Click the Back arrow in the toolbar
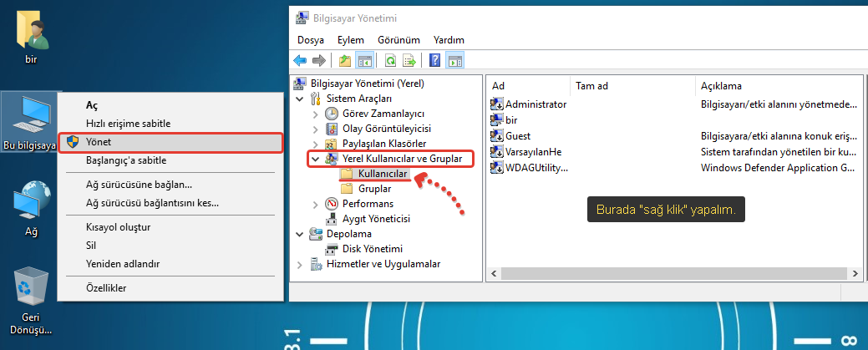Viewport: 868px width, 350px height. coord(300,60)
